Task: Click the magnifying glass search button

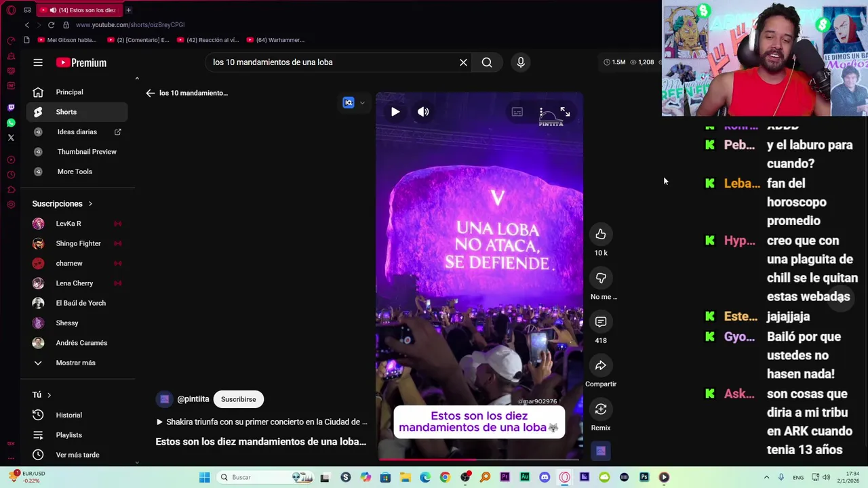Action: click(487, 62)
